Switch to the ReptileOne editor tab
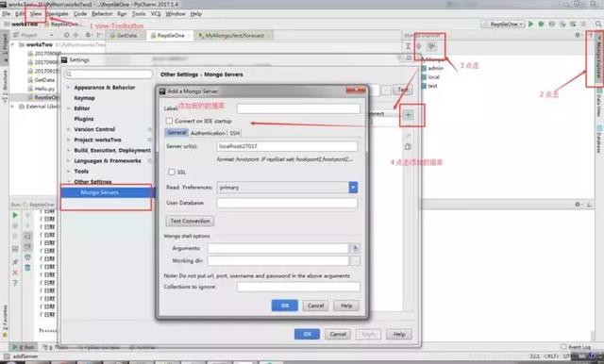Viewport: 604px width, 364px height. (170, 36)
